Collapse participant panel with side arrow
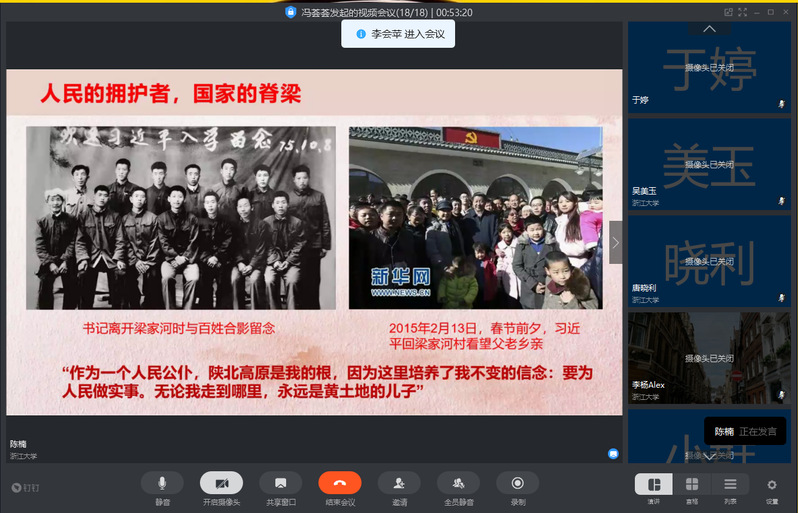 click(615, 242)
